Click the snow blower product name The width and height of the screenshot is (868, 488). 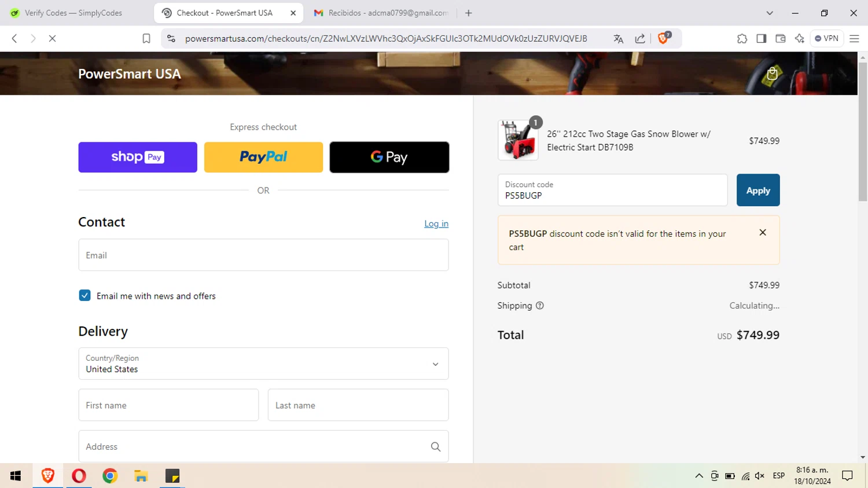(x=629, y=141)
